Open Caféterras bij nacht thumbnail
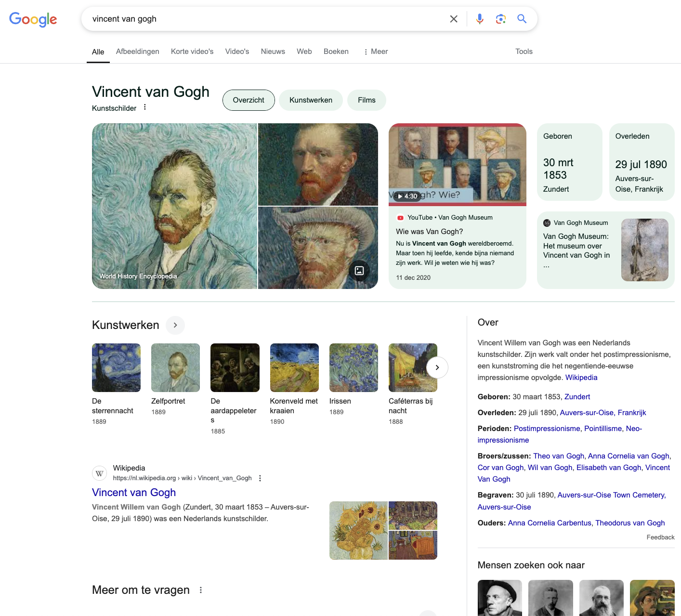 tap(413, 367)
